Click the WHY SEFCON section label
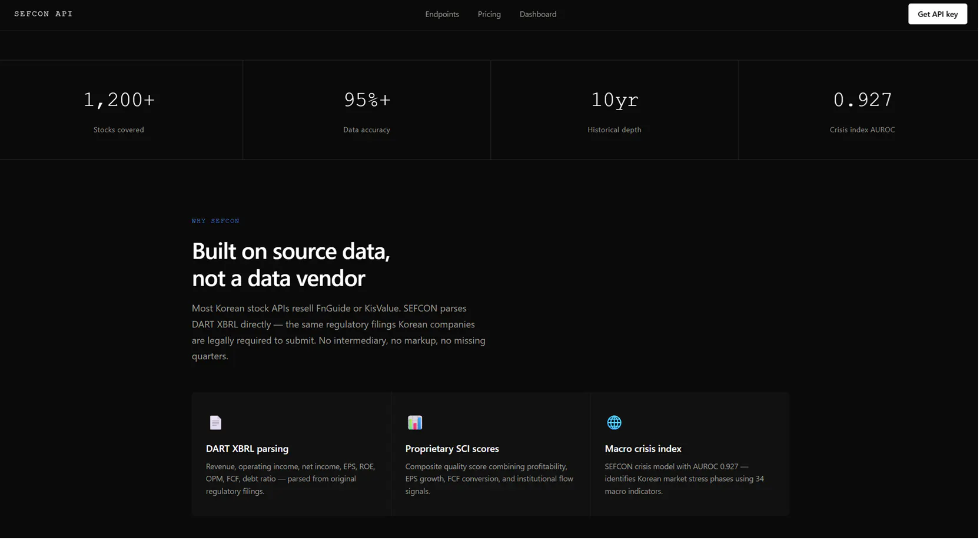Viewport: 980px width, 540px height. click(216, 221)
